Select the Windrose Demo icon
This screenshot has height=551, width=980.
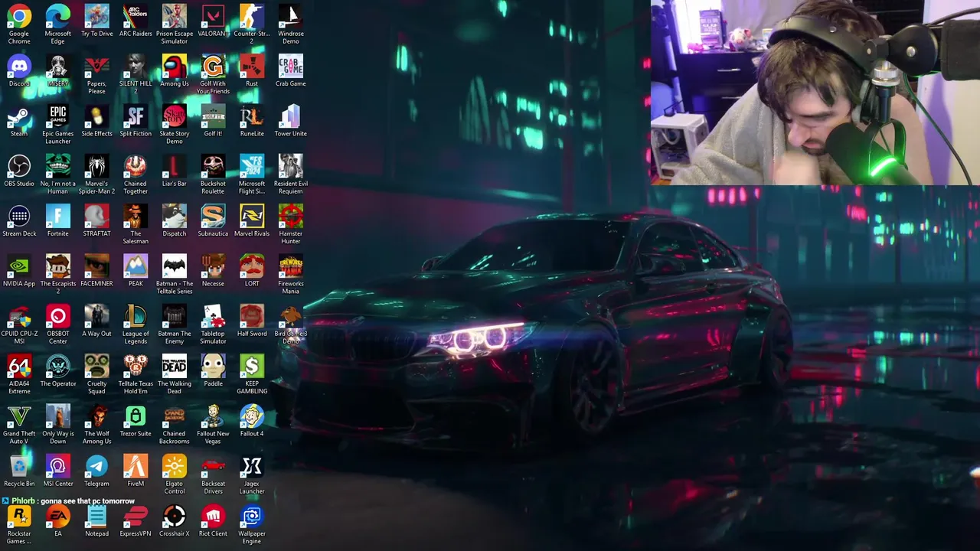pyautogui.click(x=291, y=16)
